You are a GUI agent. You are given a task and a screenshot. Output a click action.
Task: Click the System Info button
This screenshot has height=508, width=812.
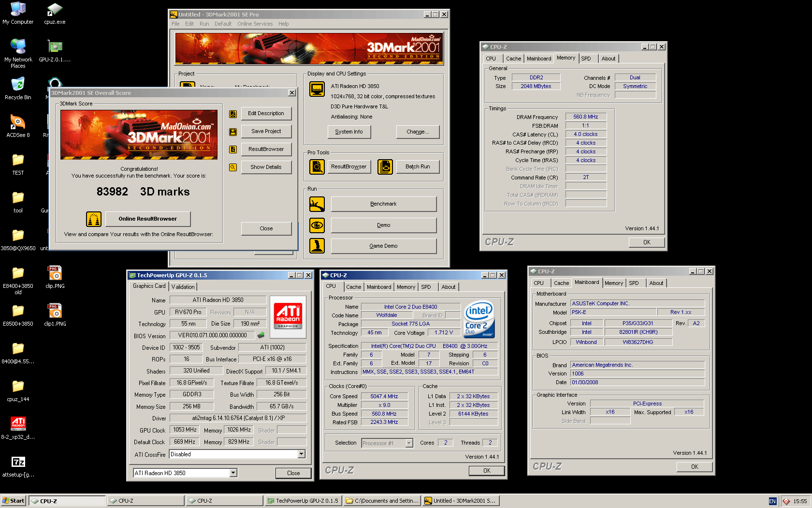[349, 132]
